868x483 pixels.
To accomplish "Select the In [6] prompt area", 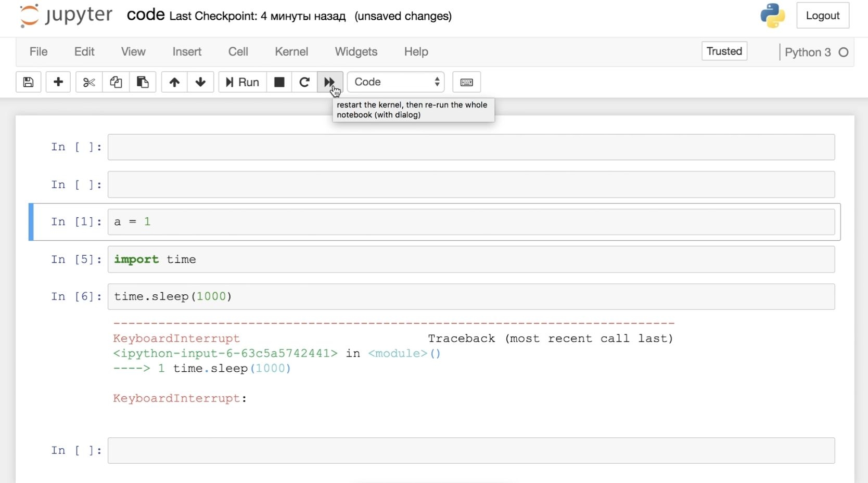I will 76,296.
